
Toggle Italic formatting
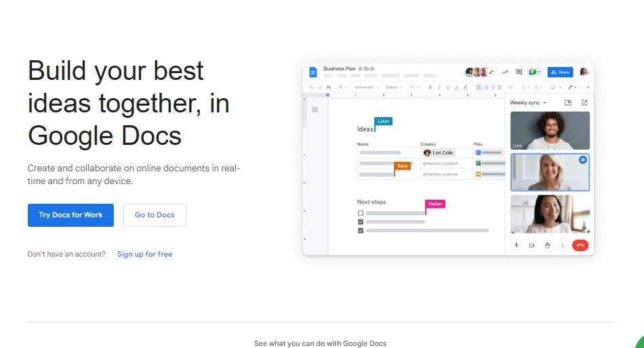coord(439,87)
